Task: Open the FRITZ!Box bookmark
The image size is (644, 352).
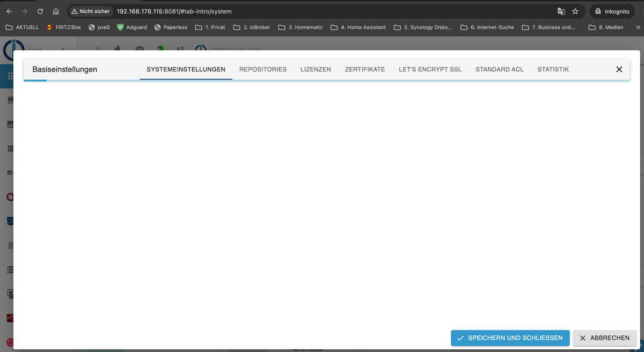Action: [x=64, y=27]
